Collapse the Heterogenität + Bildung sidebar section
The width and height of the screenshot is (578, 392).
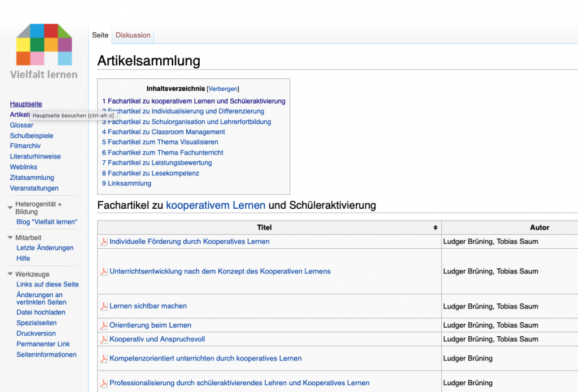[10, 208]
